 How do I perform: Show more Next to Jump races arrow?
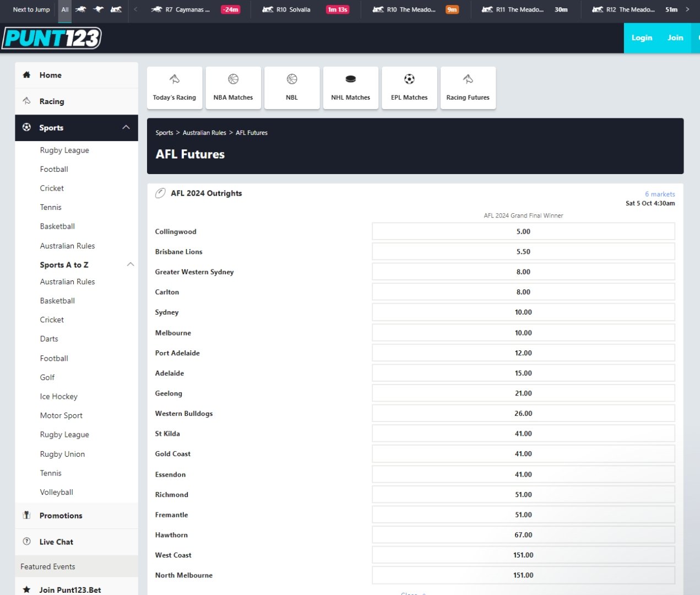point(687,9)
